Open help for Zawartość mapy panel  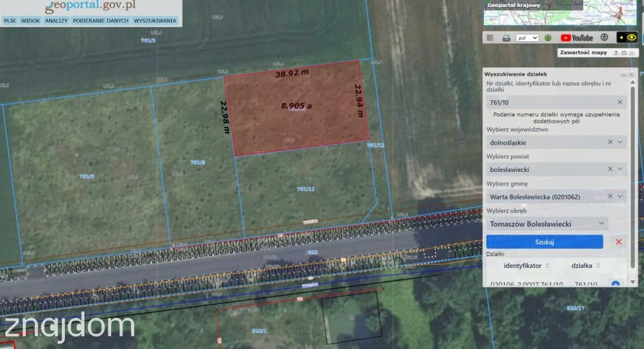(616, 53)
